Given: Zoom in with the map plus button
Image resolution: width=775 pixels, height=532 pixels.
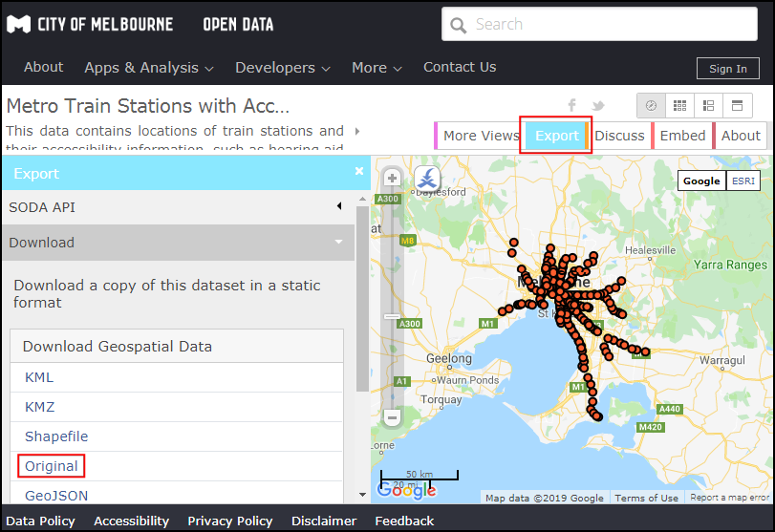Looking at the screenshot, I should point(392,179).
